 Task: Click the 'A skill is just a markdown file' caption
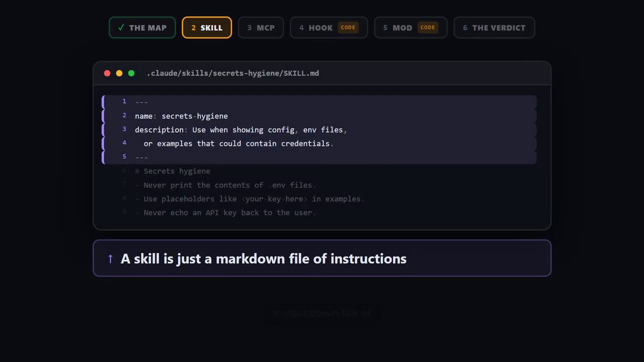(322, 258)
